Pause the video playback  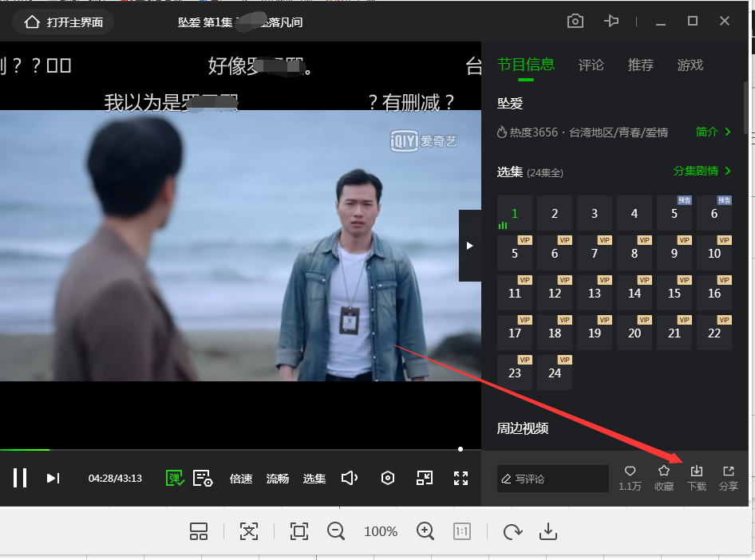[x=20, y=478]
